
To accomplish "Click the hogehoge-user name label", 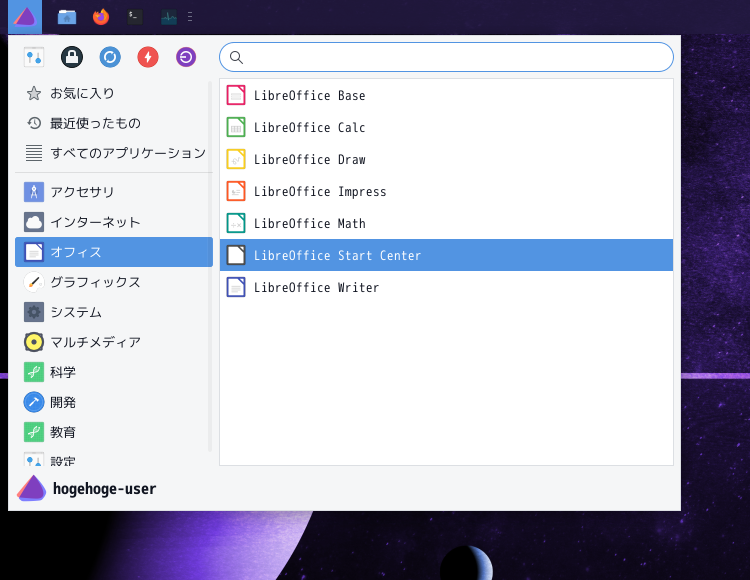I will tap(104, 489).
